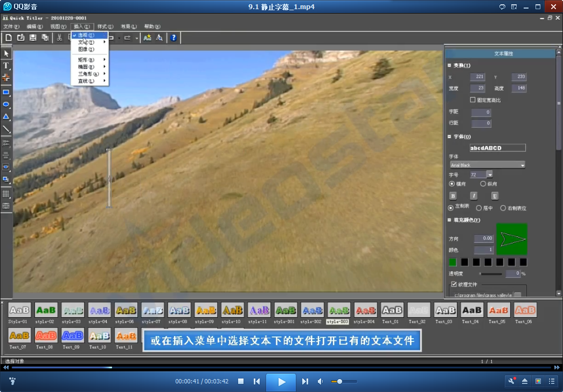Image resolution: width=563 pixels, height=392 pixels.
Task: Skip to next track in QQ player
Action: tap(305, 381)
